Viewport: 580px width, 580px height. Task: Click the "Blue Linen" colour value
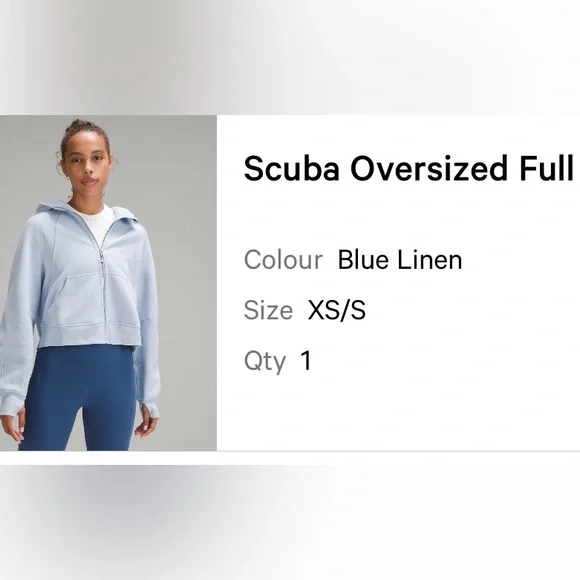click(x=400, y=260)
